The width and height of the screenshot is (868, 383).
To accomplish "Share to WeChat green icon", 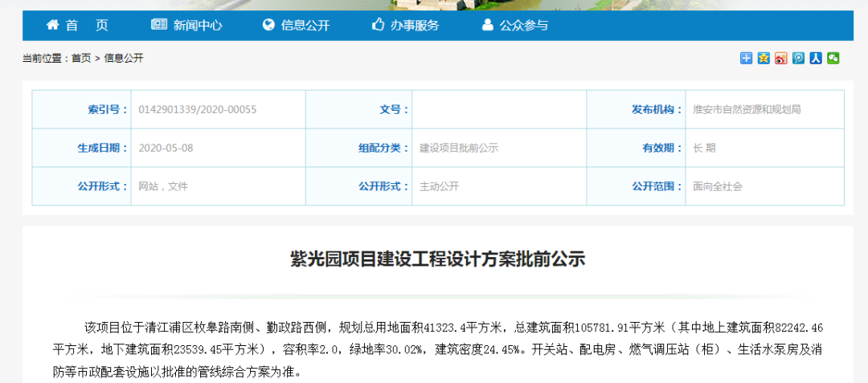I will [833, 58].
